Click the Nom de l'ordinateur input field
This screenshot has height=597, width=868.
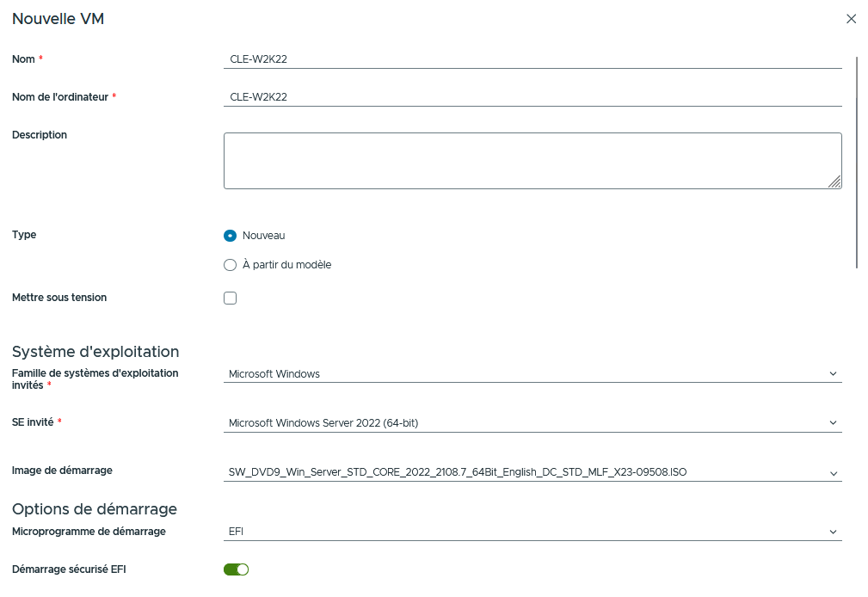(532, 97)
